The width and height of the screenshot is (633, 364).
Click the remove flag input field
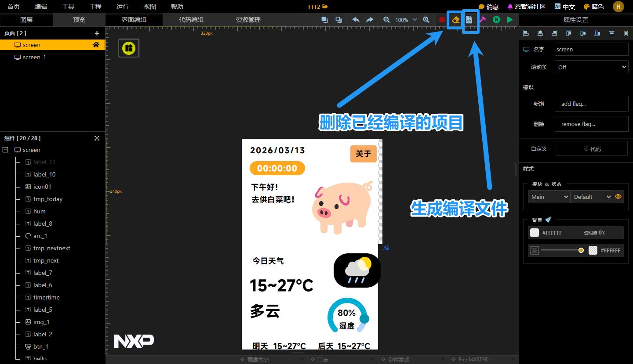pos(591,124)
